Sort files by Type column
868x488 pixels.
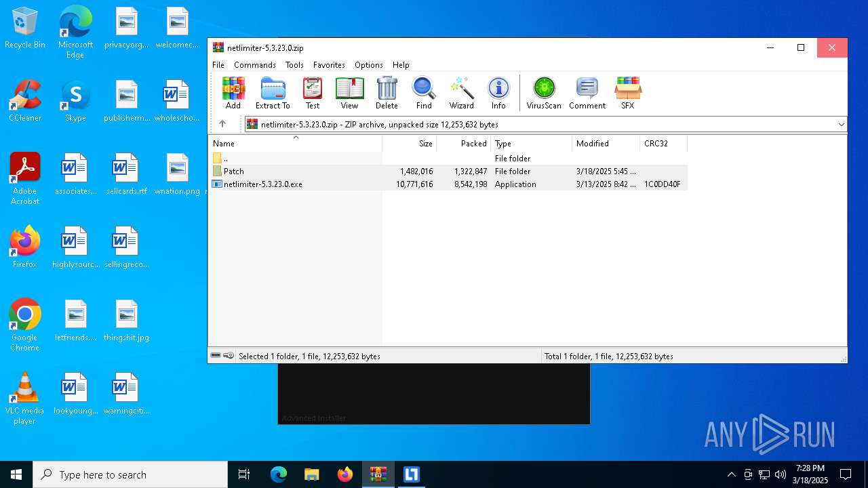(531, 144)
